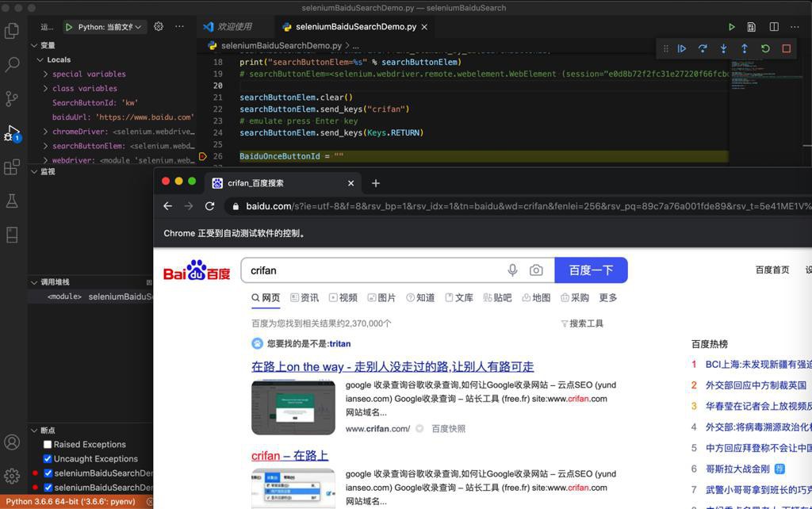This screenshot has width=812, height=509.
Task: Enable the Raised Exceptions breakpoint checkbox
Action: click(x=48, y=445)
